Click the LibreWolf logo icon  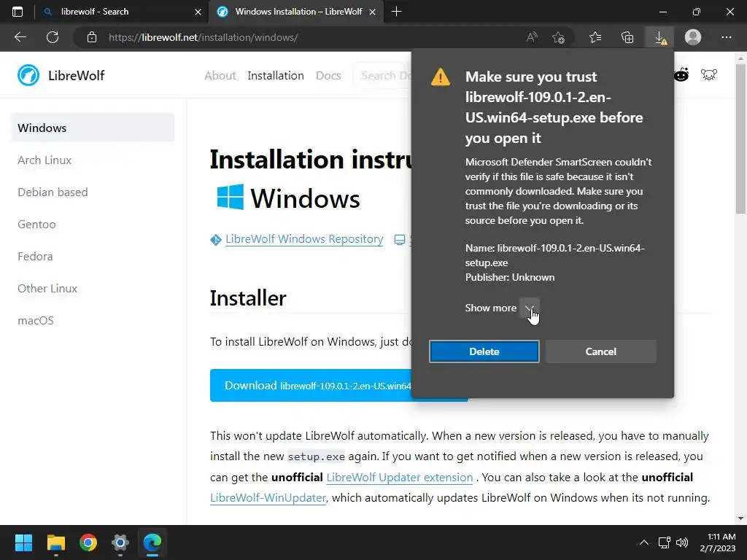coord(28,75)
